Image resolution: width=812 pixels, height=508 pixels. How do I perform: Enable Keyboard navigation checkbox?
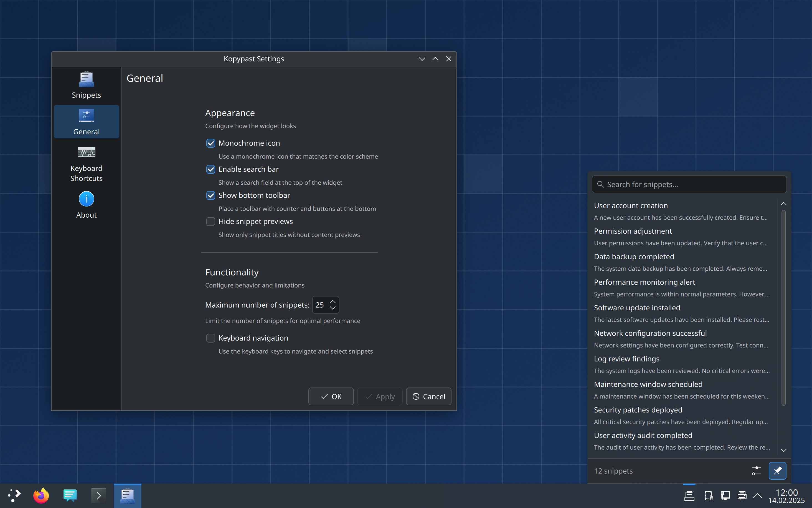(211, 338)
